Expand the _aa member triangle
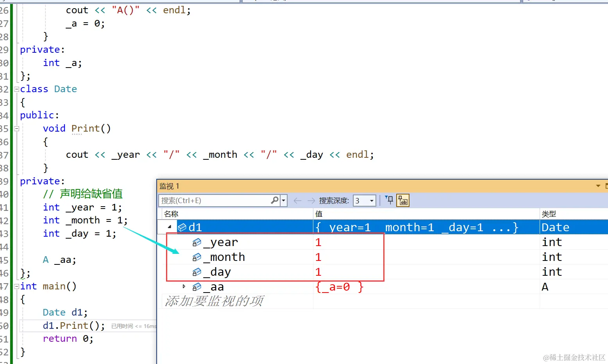 (x=184, y=287)
